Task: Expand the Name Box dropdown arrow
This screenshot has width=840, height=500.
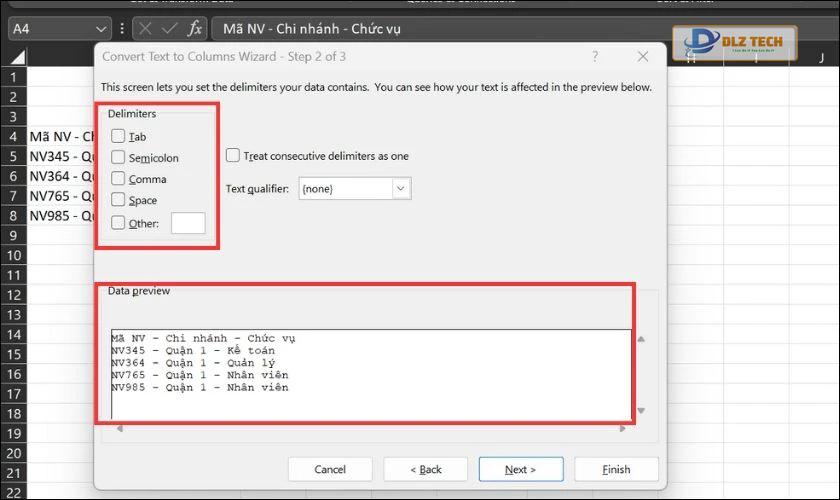Action: (101, 29)
